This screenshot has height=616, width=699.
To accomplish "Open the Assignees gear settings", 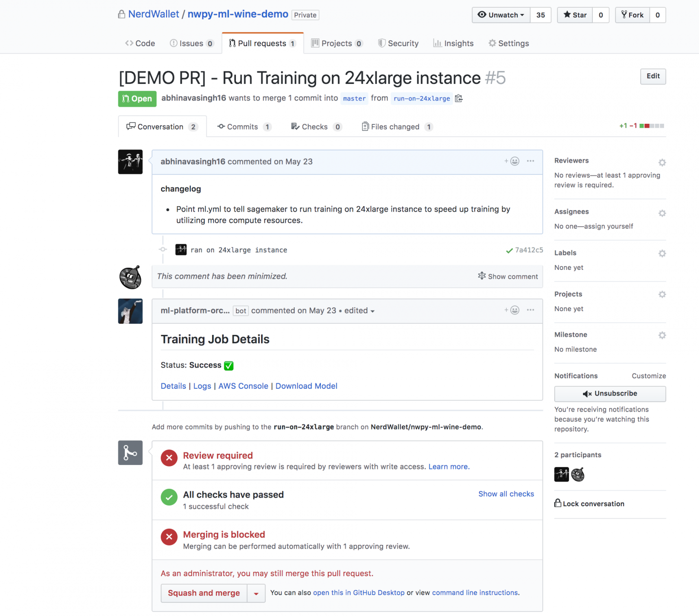I will tap(662, 214).
